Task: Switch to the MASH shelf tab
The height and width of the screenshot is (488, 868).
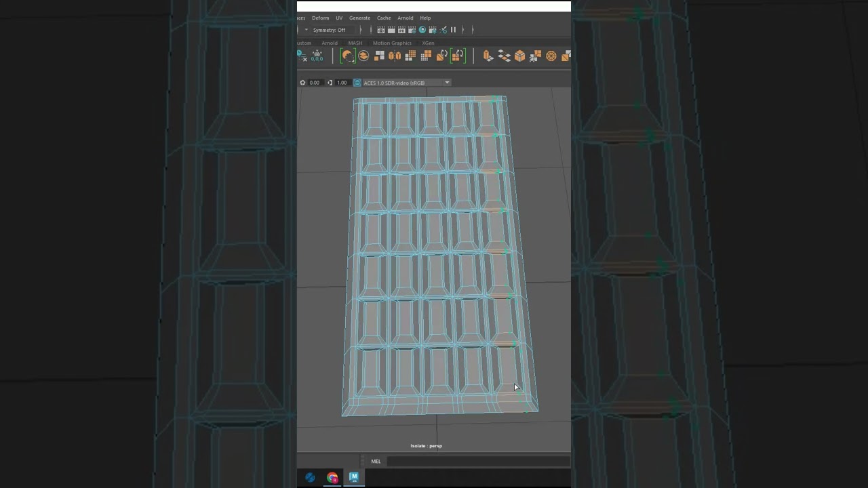Action: (355, 43)
